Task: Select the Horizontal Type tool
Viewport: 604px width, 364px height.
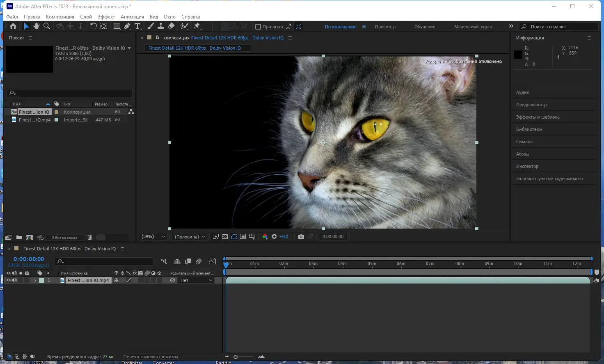Action: click(137, 26)
